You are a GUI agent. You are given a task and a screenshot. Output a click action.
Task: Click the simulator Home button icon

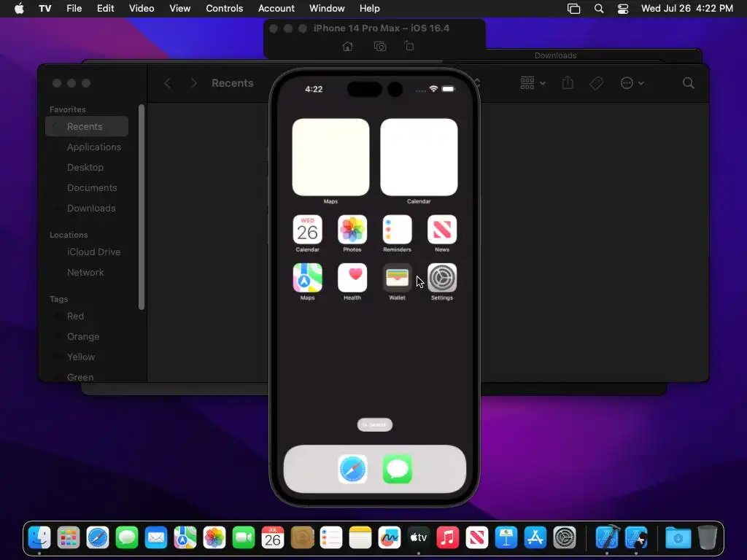348,46
